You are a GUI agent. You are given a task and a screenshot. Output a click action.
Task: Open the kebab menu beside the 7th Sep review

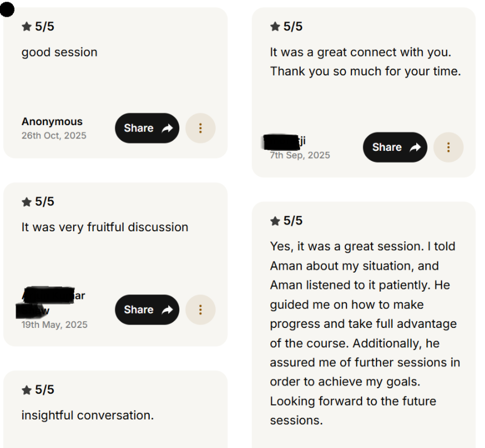449,147
